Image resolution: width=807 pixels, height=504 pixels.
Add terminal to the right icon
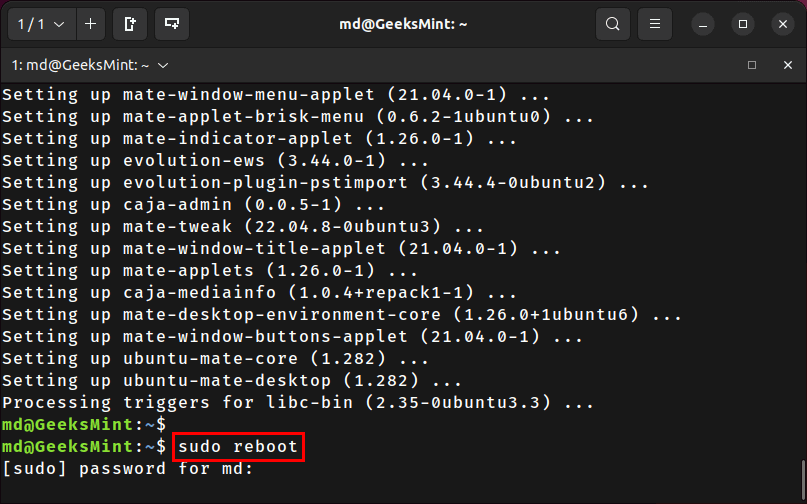pos(130,24)
